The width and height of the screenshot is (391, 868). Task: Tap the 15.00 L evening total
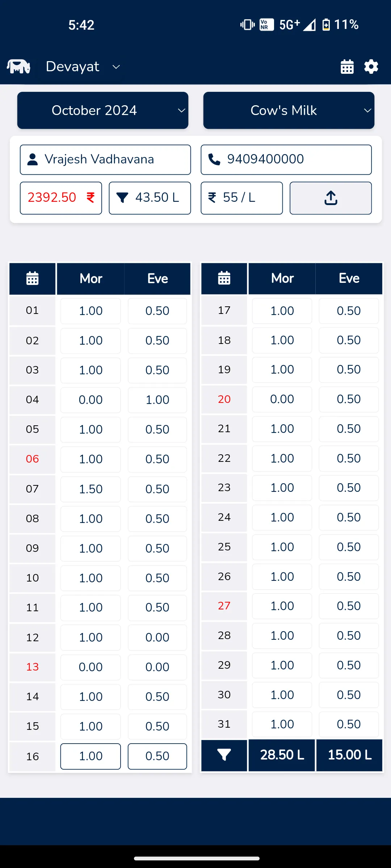pyautogui.click(x=350, y=755)
